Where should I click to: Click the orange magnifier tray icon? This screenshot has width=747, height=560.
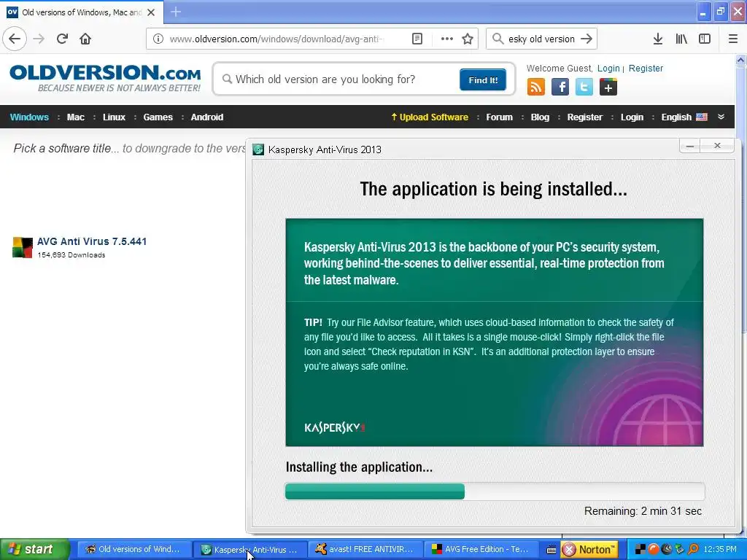(x=694, y=550)
